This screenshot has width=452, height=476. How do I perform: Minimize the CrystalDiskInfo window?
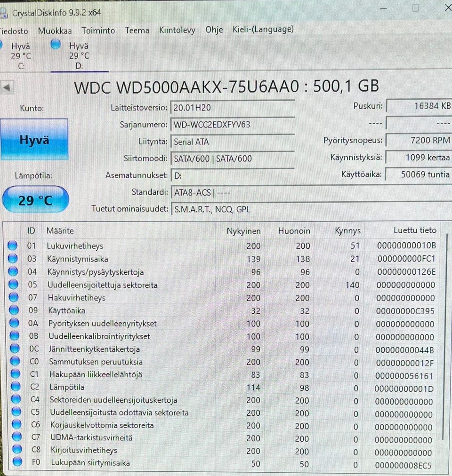coord(383,9)
